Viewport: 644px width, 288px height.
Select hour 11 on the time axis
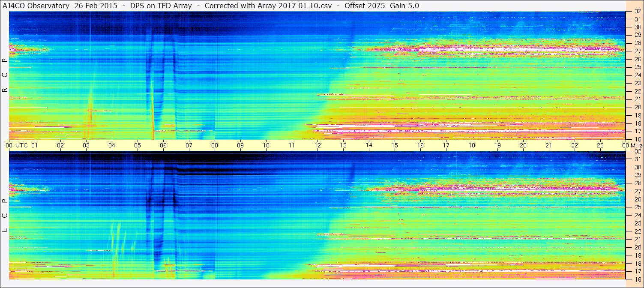tap(292, 145)
